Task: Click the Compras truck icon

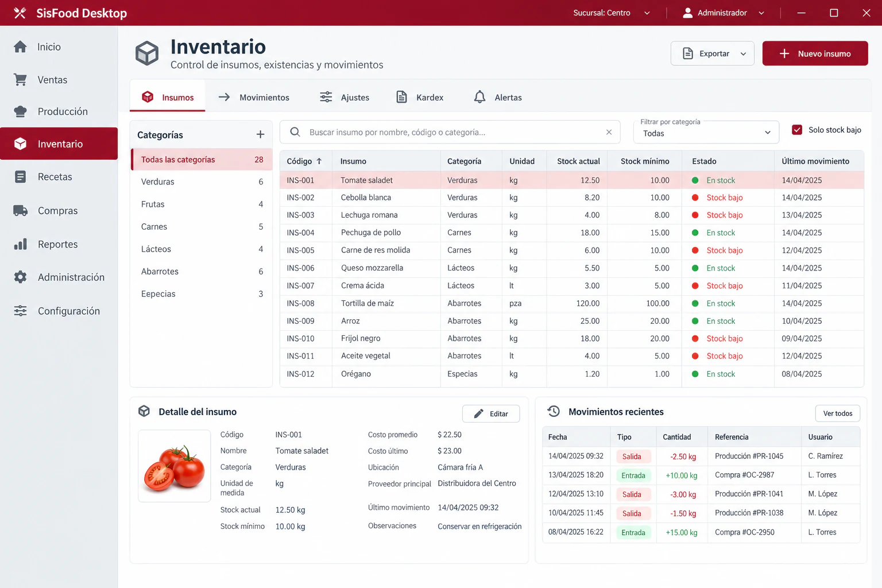Action: click(x=20, y=211)
